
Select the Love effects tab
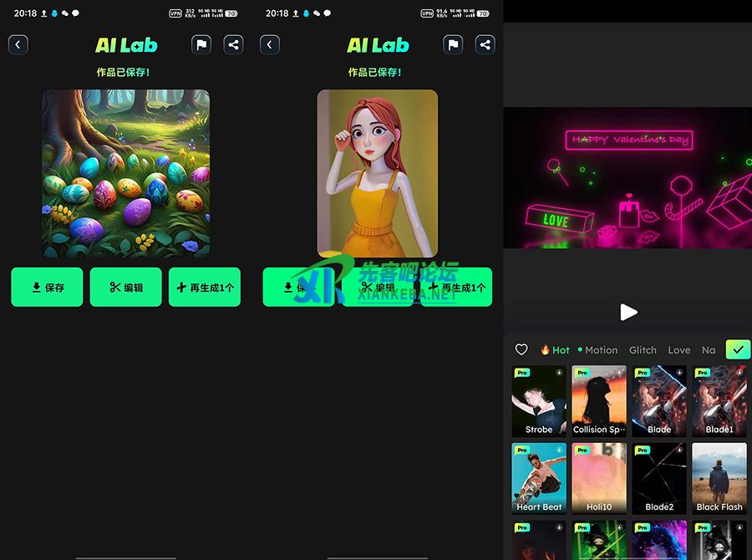[679, 350]
